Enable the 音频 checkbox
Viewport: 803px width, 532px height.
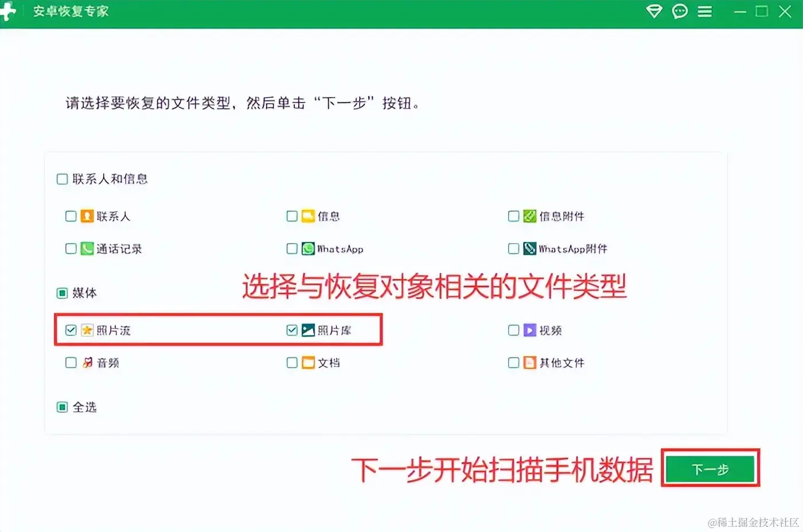(x=71, y=363)
